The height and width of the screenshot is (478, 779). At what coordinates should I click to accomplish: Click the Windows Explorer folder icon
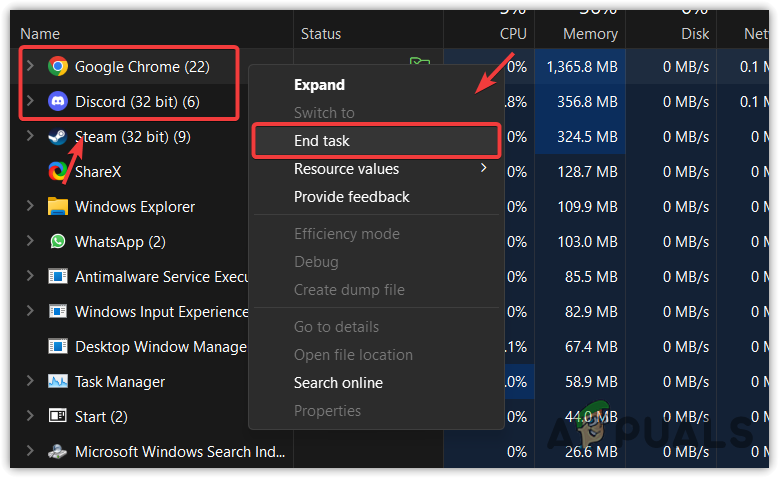click(x=58, y=207)
